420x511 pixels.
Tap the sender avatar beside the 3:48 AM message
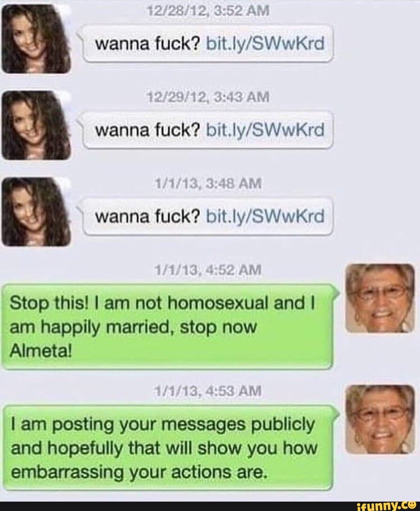pos(36,212)
